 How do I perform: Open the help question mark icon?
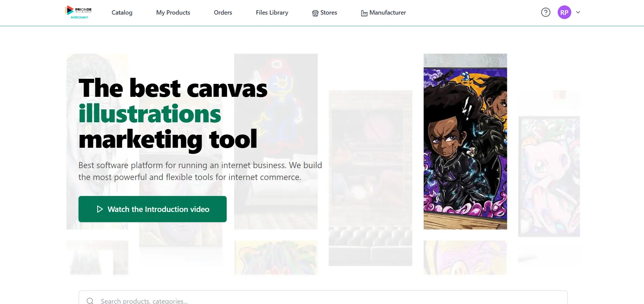[x=545, y=12]
